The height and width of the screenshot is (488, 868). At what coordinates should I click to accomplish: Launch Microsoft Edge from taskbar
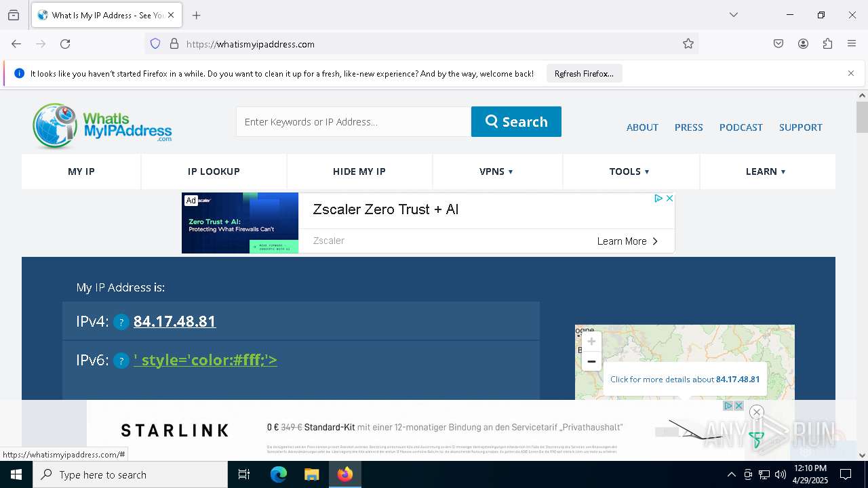click(x=279, y=474)
